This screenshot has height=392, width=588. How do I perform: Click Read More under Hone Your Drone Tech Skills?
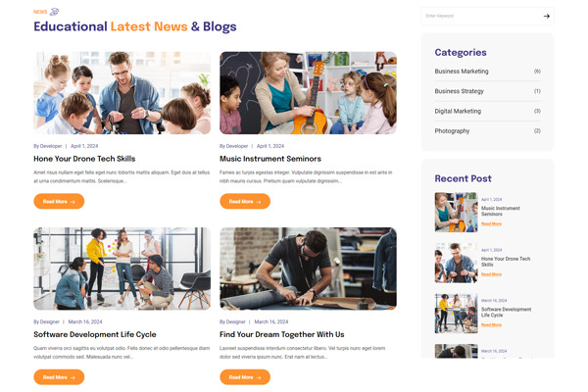[59, 202]
